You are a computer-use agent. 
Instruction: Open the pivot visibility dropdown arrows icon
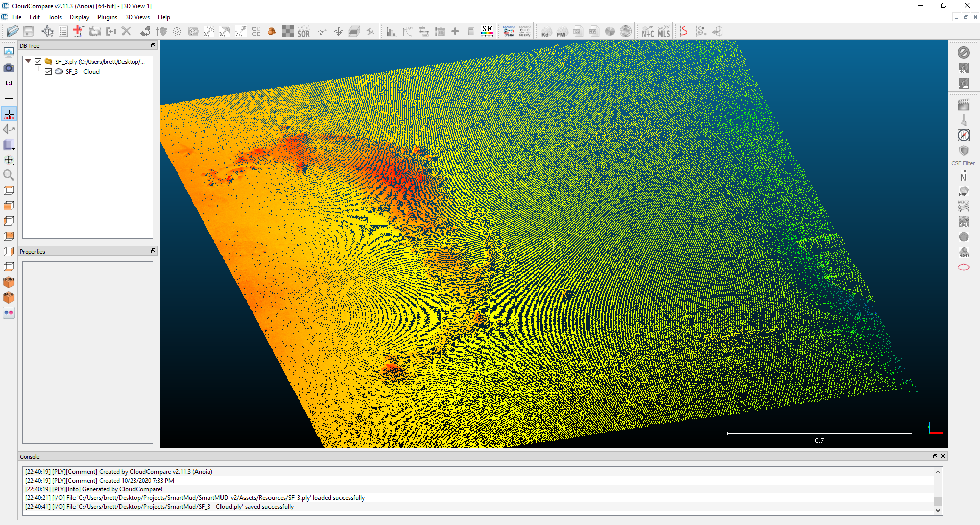(x=9, y=160)
